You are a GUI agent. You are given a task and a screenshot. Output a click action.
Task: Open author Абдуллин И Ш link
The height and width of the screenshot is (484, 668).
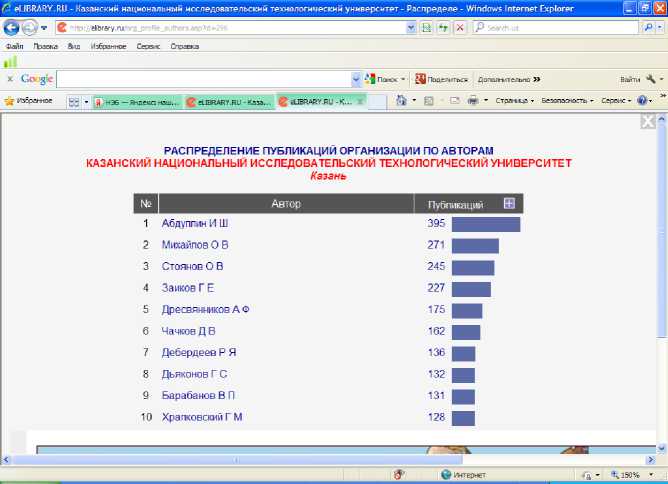click(195, 223)
